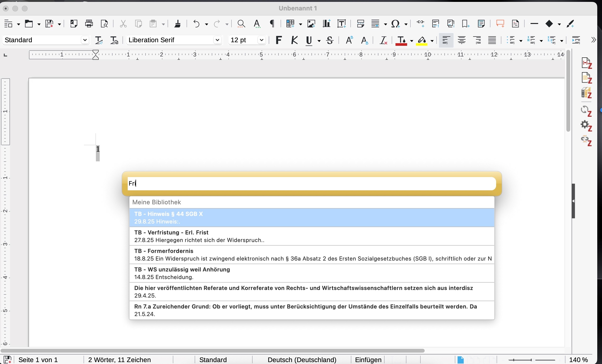
Task: Click the Undo arrow icon
Action: coord(196,24)
